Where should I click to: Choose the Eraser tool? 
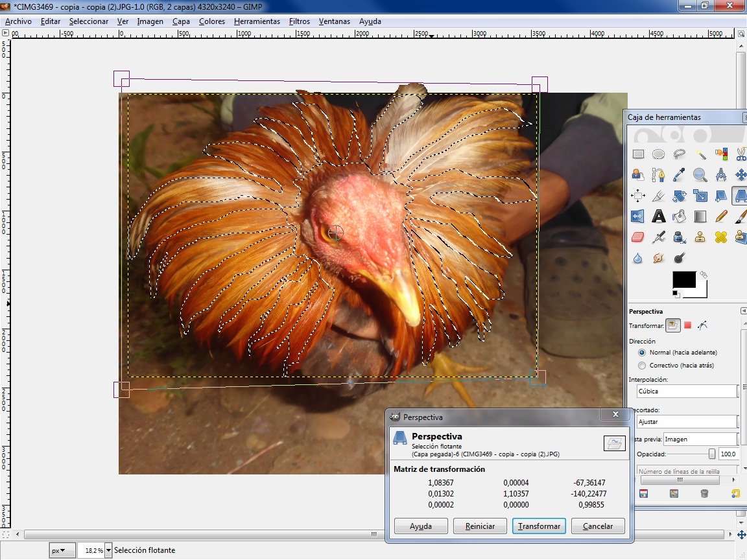638,237
